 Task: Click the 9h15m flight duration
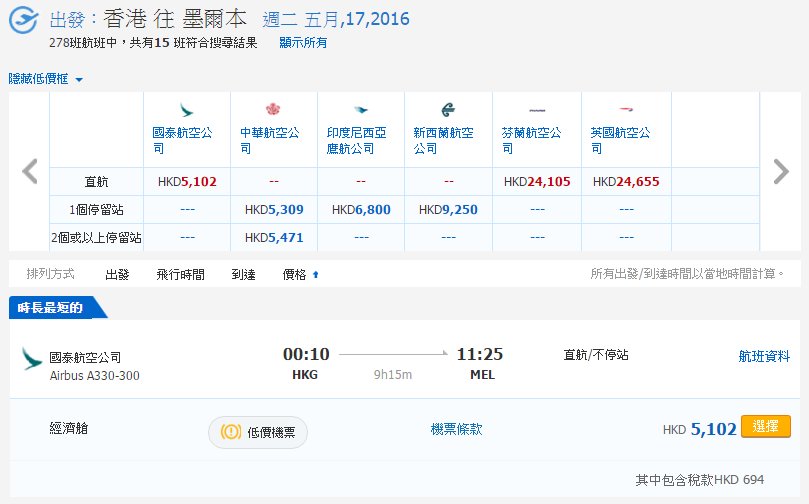coord(393,375)
